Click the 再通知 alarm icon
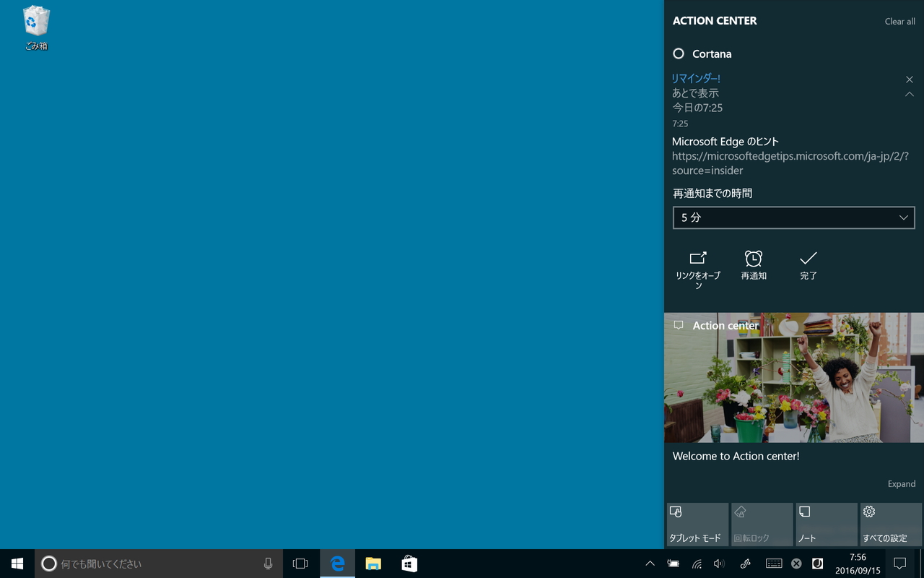Image resolution: width=924 pixels, height=578 pixels. [754, 265]
